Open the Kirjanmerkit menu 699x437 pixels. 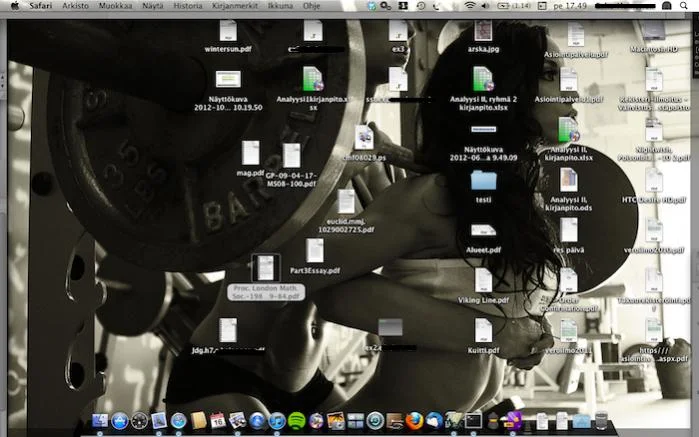click(234, 6)
